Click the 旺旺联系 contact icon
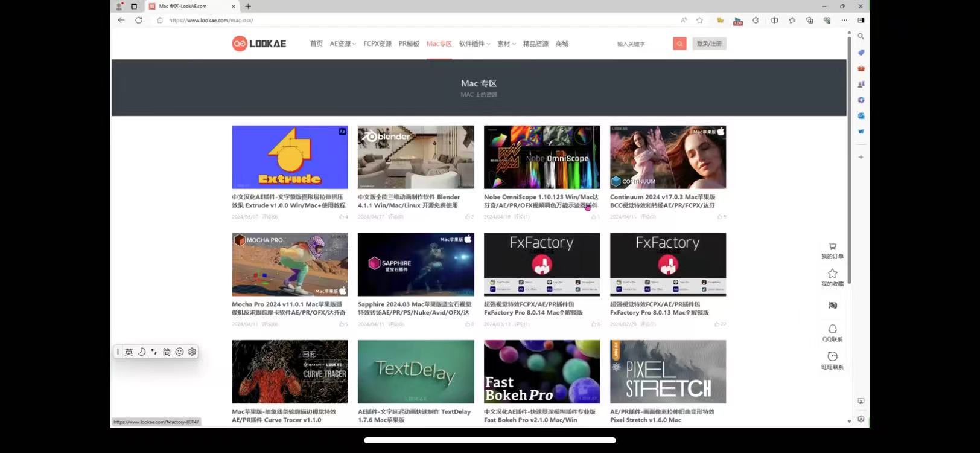This screenshot has width=980, height=453. [832, 356]
